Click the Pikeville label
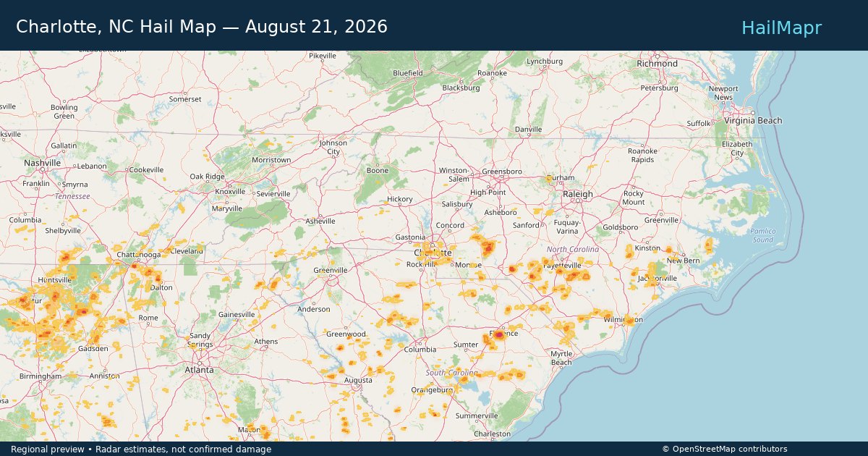Screen dimensions: 868x456 [323, 55]
